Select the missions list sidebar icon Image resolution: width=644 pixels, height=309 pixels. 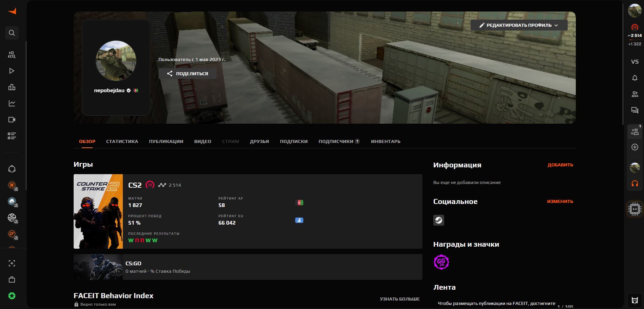pos(12,136)
